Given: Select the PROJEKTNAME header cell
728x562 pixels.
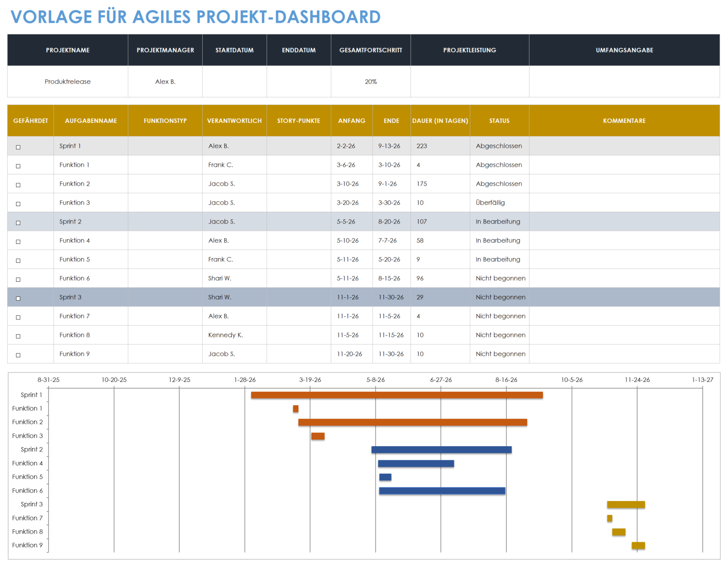Looking at the screenshot, I should (68, 50).
